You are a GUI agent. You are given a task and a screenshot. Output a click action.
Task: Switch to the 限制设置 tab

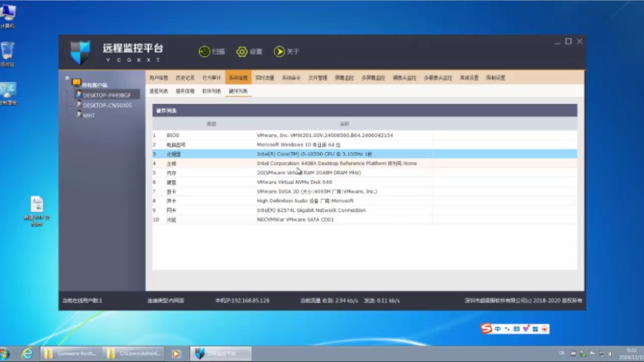(496, 78)
